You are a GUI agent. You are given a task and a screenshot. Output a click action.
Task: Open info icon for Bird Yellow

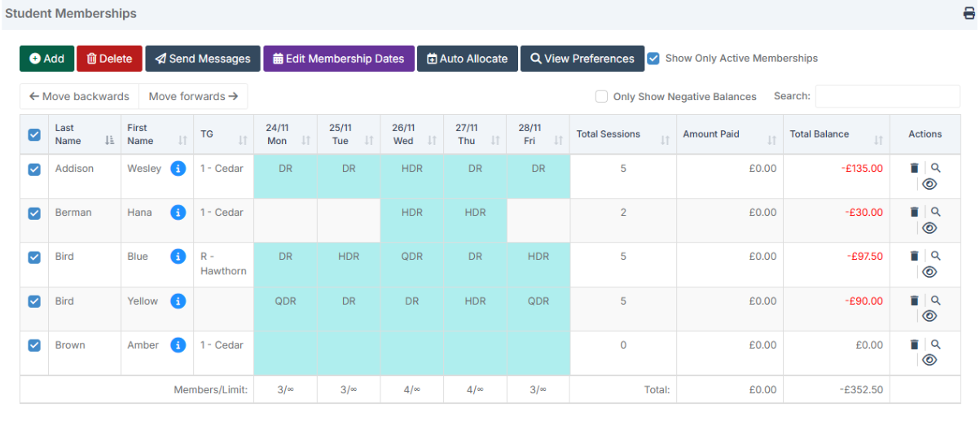(x=178, y=301)
